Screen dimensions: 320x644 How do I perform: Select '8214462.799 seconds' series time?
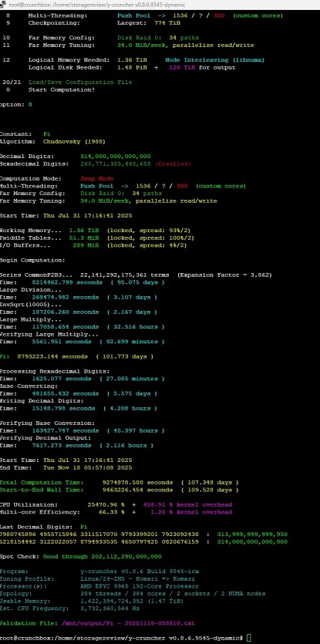coord(66,282)
